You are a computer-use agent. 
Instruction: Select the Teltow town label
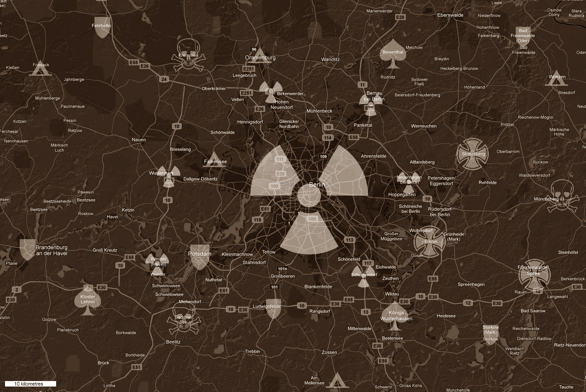269,252
